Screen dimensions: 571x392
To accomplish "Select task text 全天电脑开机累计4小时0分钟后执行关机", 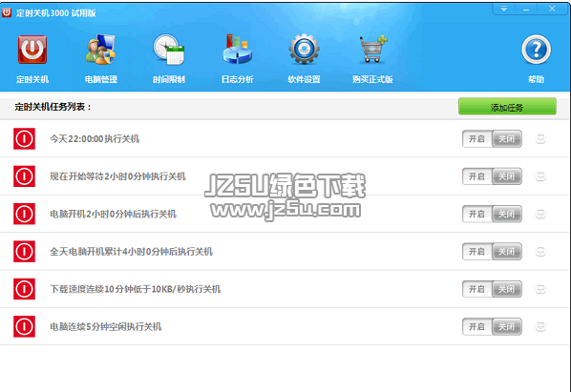I will [131, 251].
